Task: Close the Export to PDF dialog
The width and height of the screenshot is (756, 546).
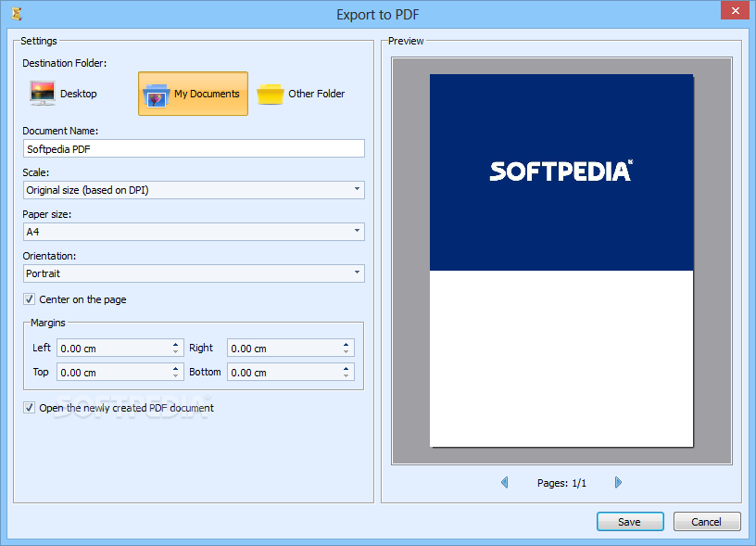Action: coord(735,10)
